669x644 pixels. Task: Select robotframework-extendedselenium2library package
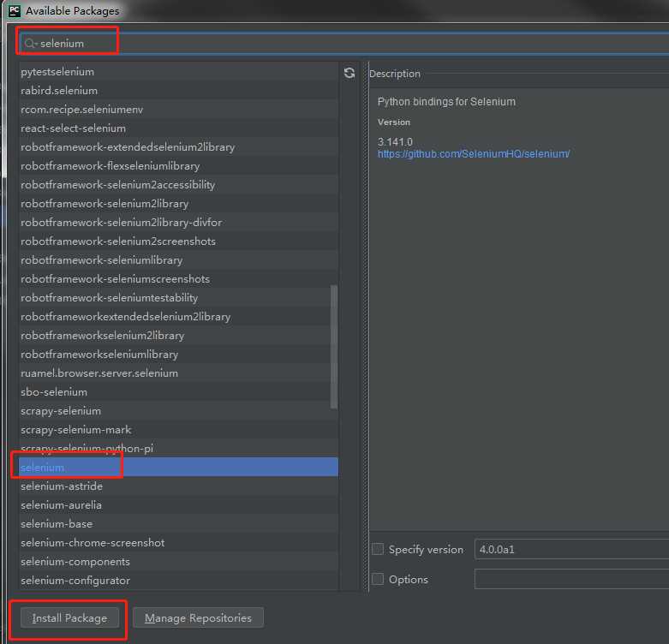[179, 146]
